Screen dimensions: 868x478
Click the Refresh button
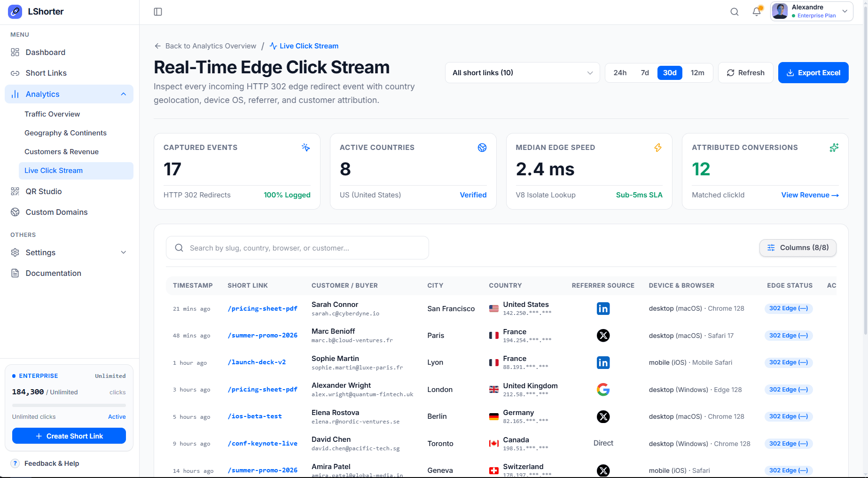(x=745, y=73)
